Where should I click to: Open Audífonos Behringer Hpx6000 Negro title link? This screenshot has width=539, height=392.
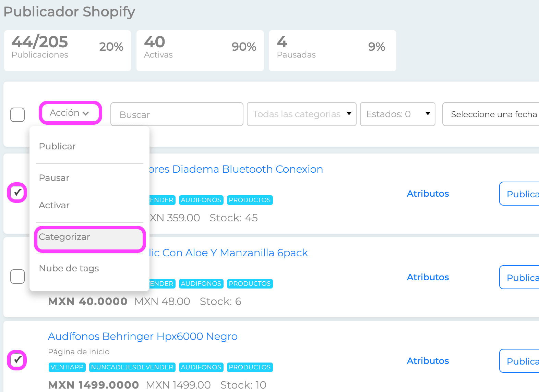coord(143,336)
